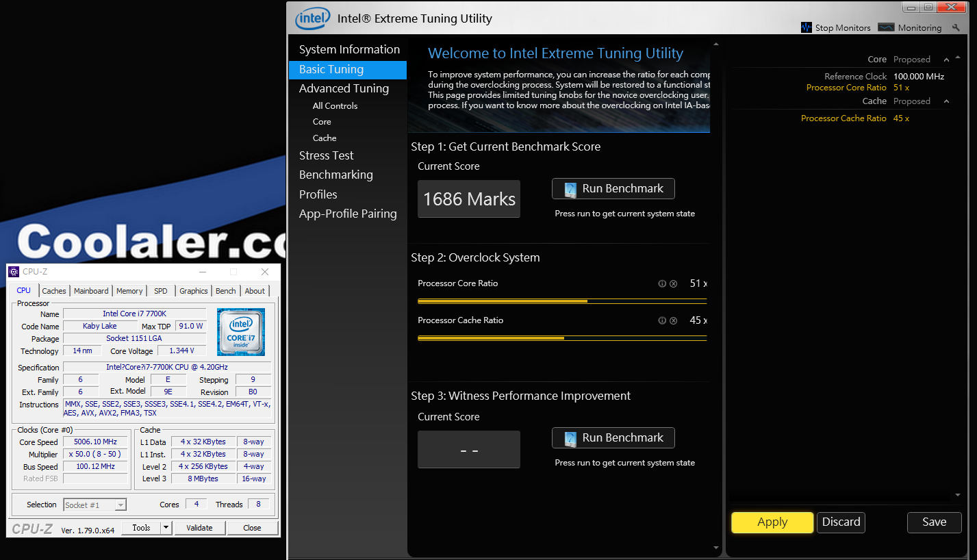The height and width of the screenshot is (560, 977).
Task: Click CPU-Z Close button
Action: click(x=252, y=528)
